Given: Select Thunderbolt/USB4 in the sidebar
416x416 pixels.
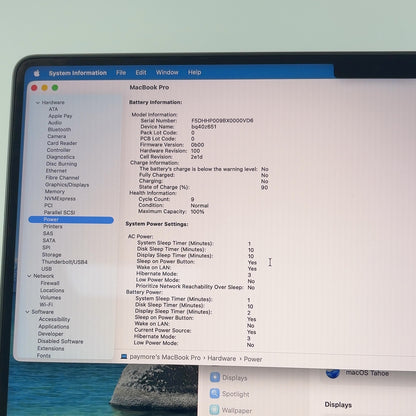Looking at the screenshot, I should click(x=65, y=262).
